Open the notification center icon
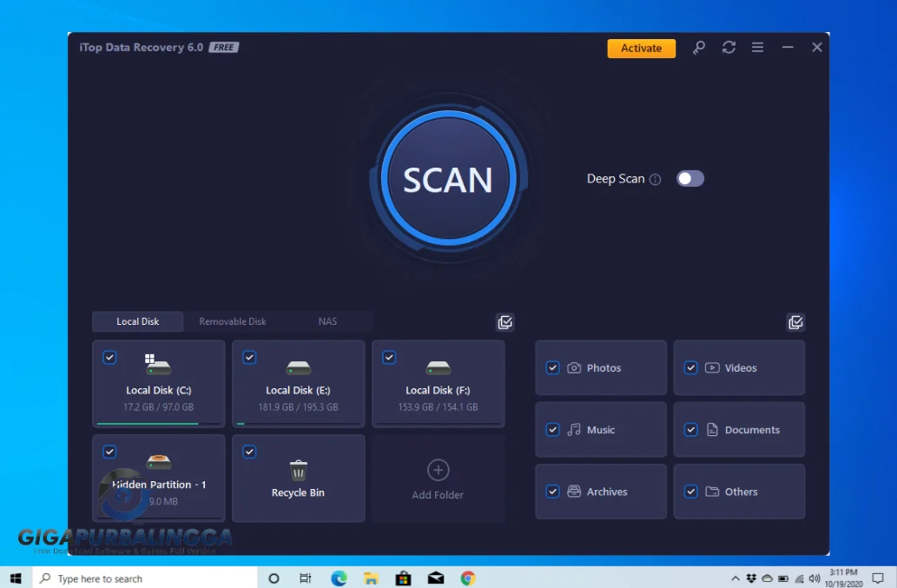The image size is (897, 588). click(878, 578)
